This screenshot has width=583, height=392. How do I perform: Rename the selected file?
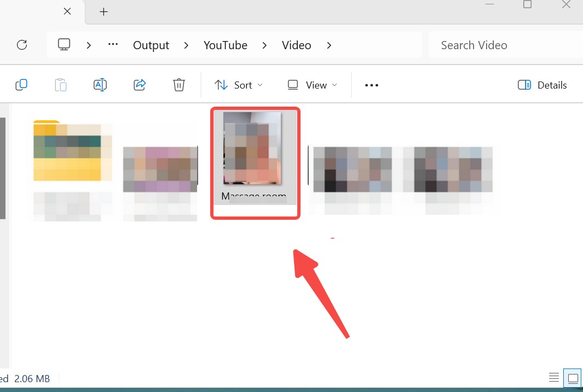[x=100, y=85]
